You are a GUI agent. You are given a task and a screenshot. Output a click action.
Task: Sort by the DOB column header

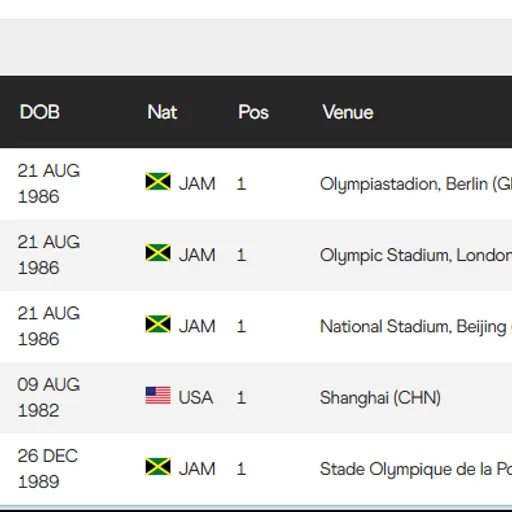click(x=40, y=112)
